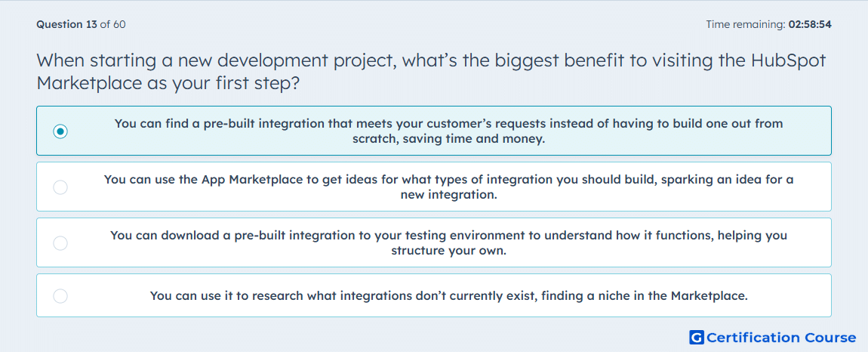Pick radio button for 'research what integrations don't exist'
The height and width of the screenshot is (352, 868).
pyautogui.click(x=60, y=296)
